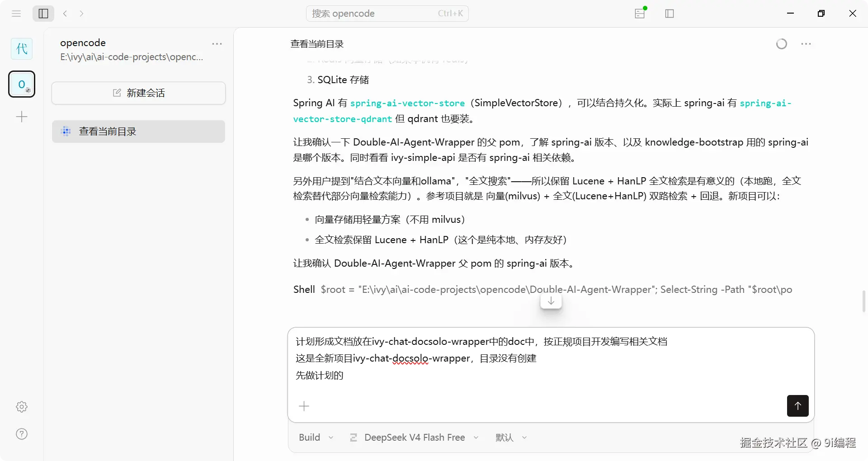
Task: Open session header more options ellipsis
Action: pyautogui.click(x=806, y=44)
